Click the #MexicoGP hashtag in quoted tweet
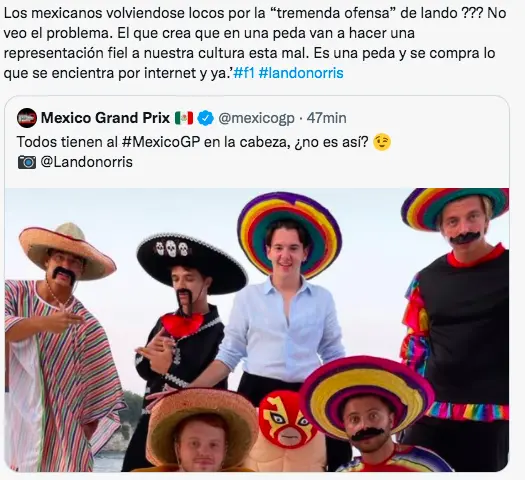This screenshot has width=525, height=480. (161, 142)
